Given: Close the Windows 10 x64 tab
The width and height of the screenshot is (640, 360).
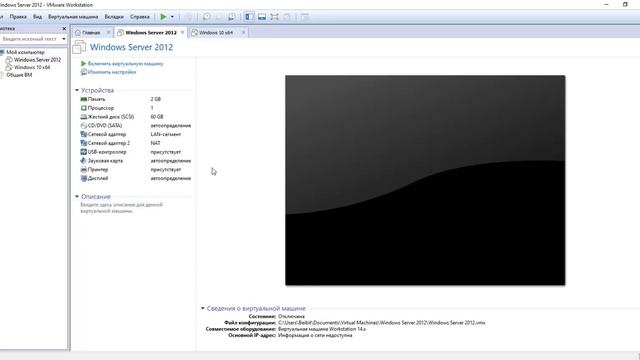Looking at the screenshot, I should point(243,32).
